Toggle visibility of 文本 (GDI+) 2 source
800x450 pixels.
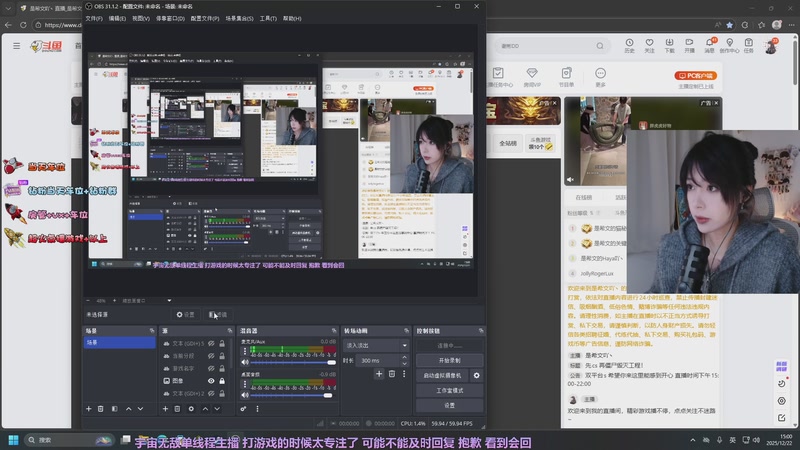211,393
